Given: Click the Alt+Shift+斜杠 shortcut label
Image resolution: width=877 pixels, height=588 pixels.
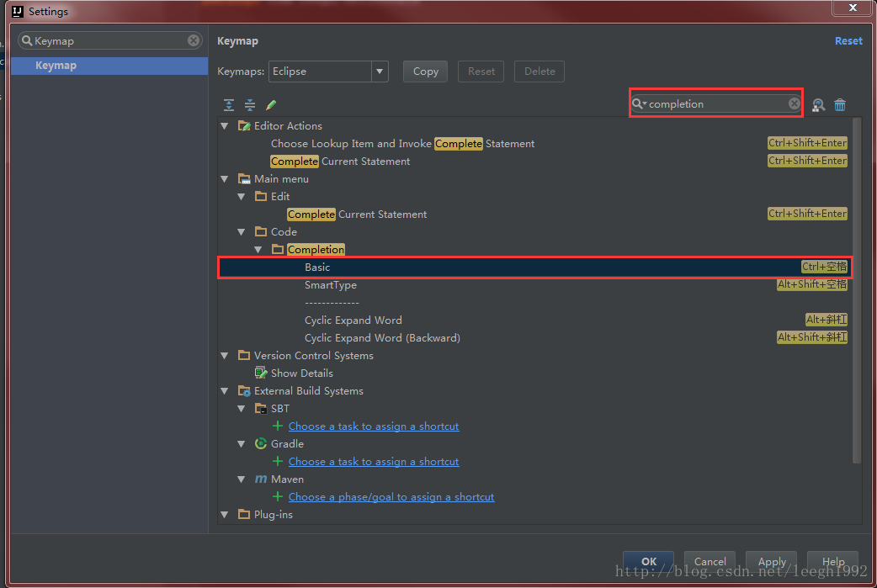Looking at the screenshot, I should point(812,337).
